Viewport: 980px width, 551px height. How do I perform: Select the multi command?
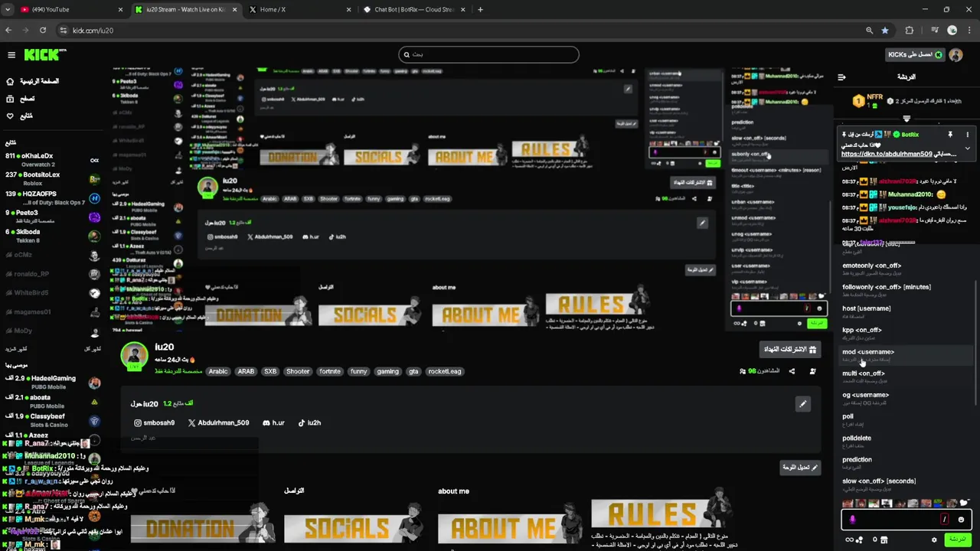tap(906, 377)
